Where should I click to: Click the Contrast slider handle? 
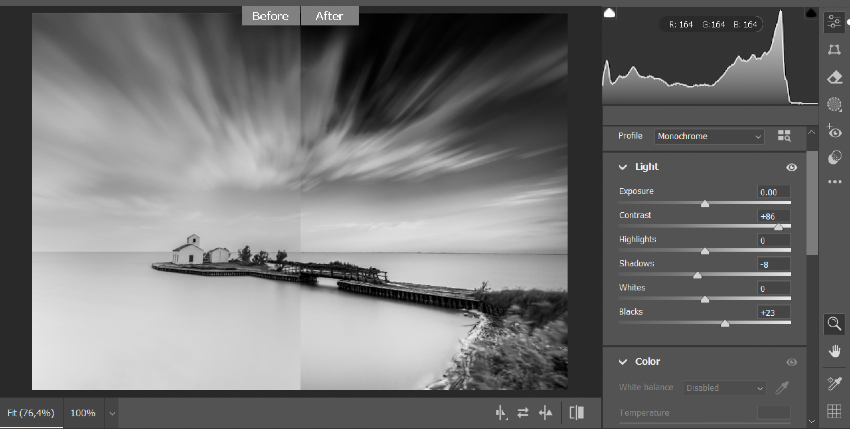[x=778, y=228]
